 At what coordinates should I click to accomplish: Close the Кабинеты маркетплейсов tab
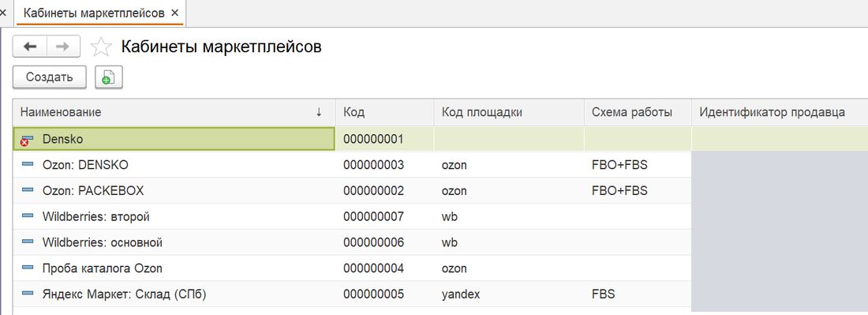pyautogui.click(x=175, y=13)
